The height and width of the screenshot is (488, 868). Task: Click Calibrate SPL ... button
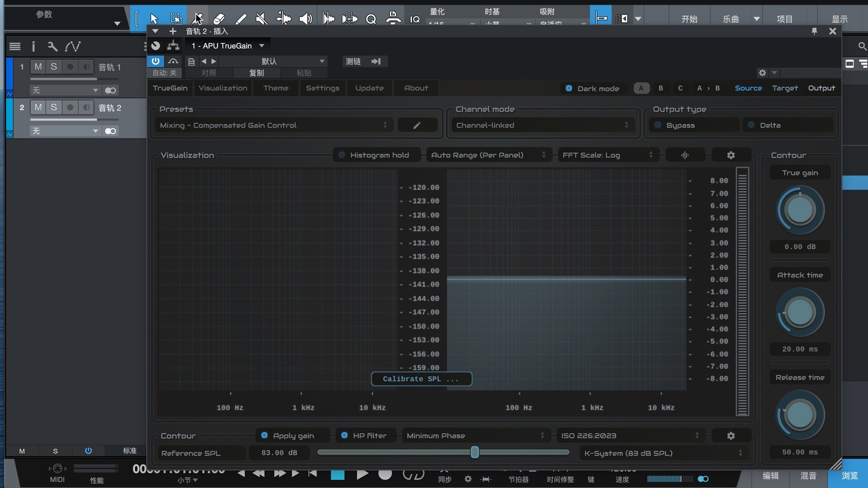click(421, 379)
